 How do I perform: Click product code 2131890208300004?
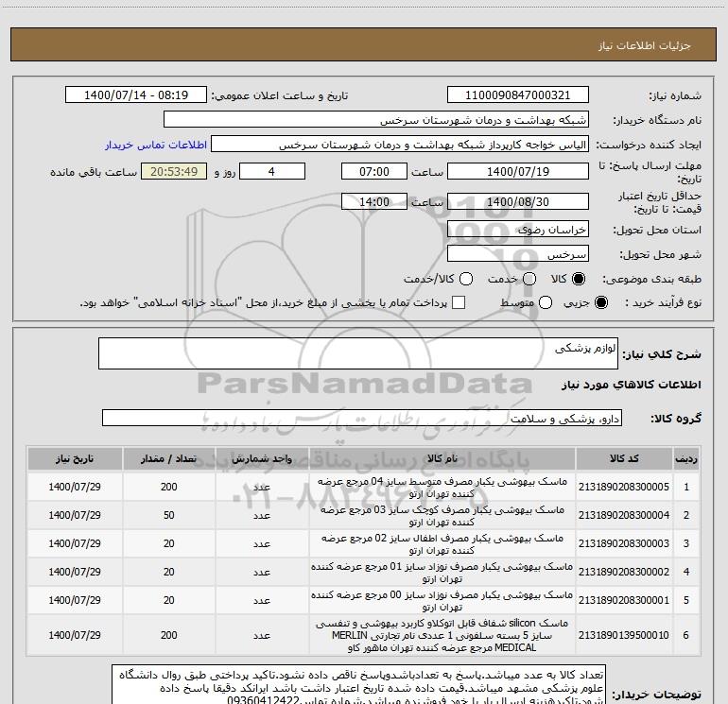(x=624, y=515)
